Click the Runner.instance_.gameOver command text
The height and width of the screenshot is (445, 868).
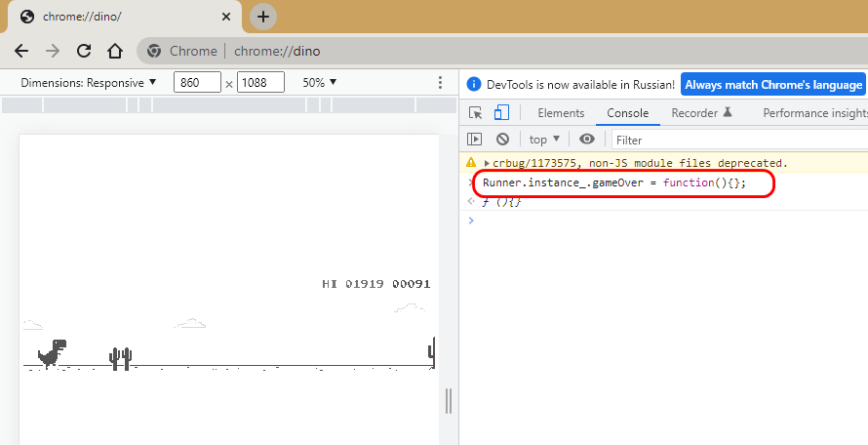pyautogui.click(x=613, y=182)
